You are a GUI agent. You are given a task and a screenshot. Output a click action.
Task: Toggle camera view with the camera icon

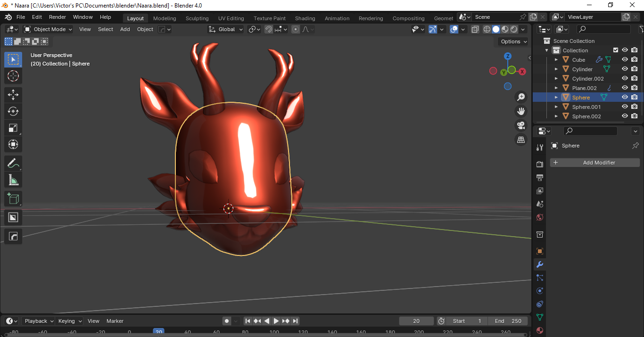521,125
